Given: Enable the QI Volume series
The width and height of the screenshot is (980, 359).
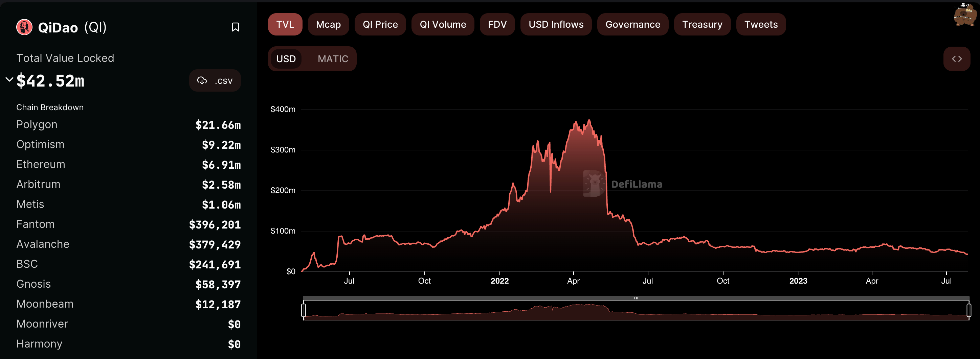Looking at the screenshot, I should tap(443, 24).
